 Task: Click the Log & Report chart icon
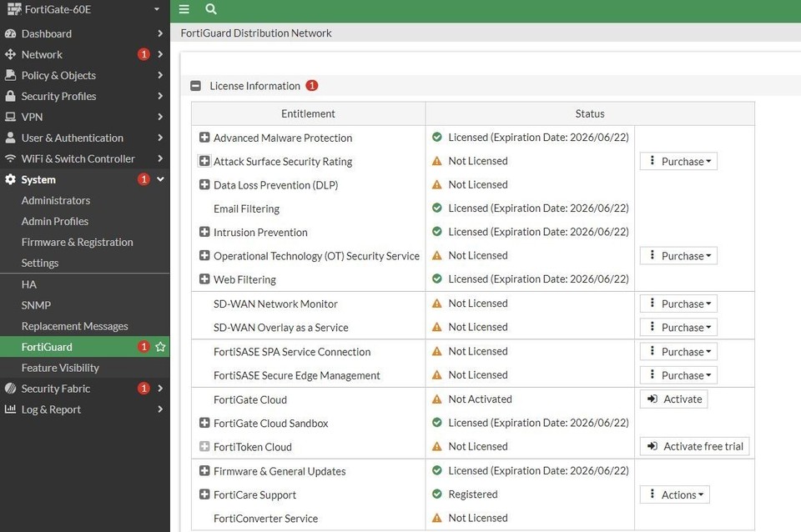pos(11,409)
